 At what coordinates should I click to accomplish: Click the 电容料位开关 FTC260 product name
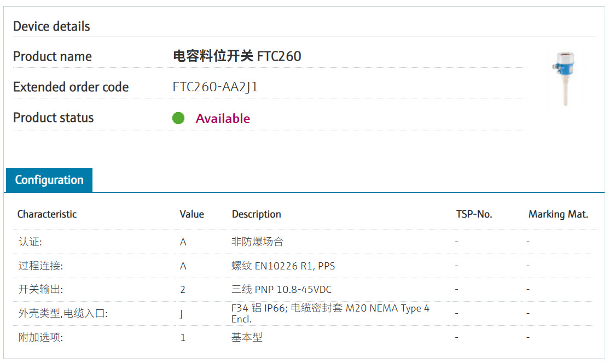point(237,56)
